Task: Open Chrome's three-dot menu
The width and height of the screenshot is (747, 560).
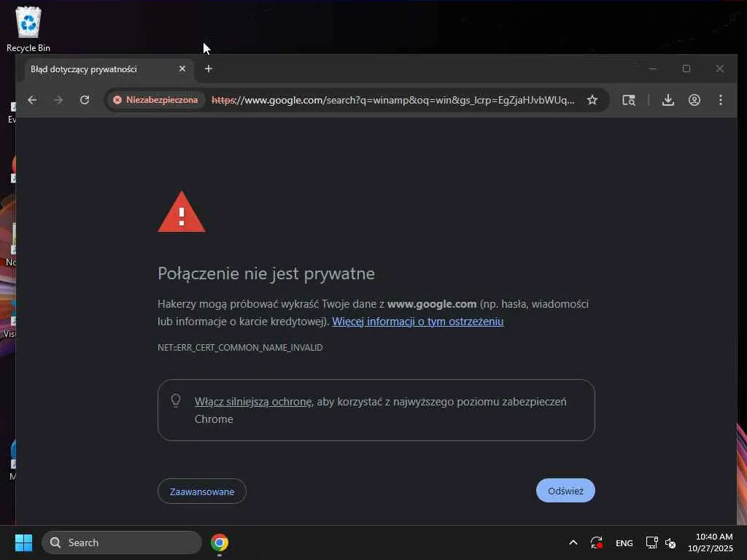Action: (720, 100)
